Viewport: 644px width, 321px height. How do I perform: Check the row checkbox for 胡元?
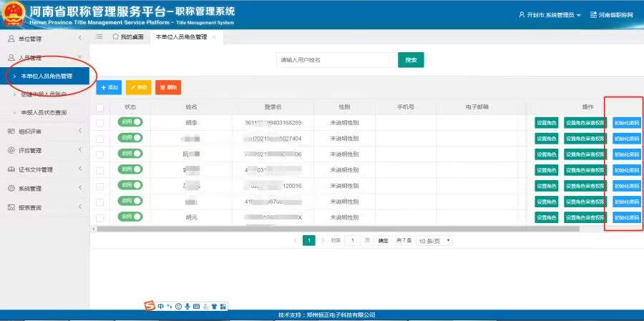pos(99,217)
